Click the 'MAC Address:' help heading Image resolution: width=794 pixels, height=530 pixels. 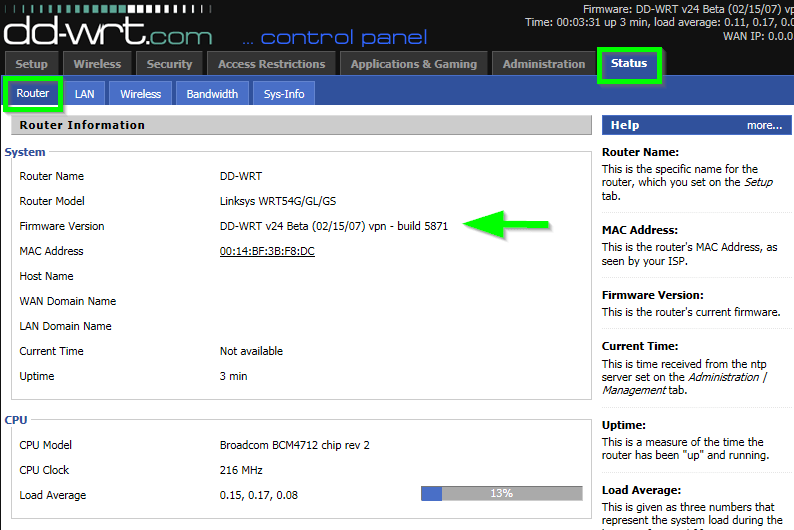pos(640,230)
